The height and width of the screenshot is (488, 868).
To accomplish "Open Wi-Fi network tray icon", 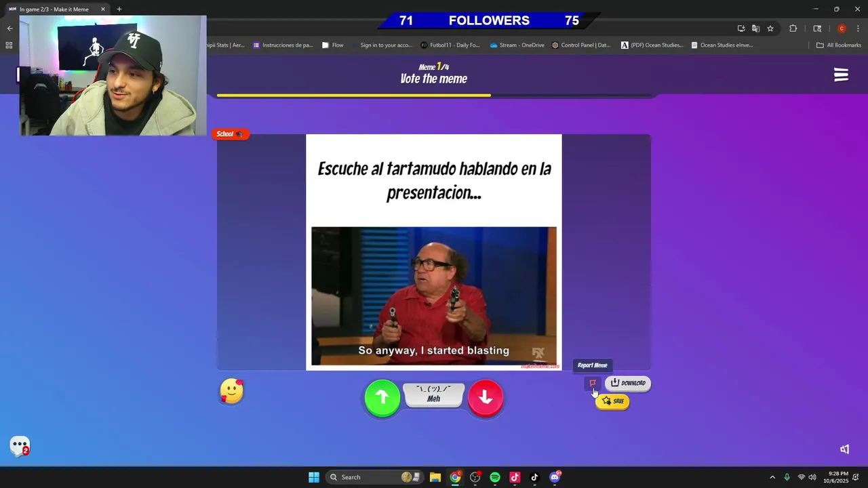I will 802,477.
